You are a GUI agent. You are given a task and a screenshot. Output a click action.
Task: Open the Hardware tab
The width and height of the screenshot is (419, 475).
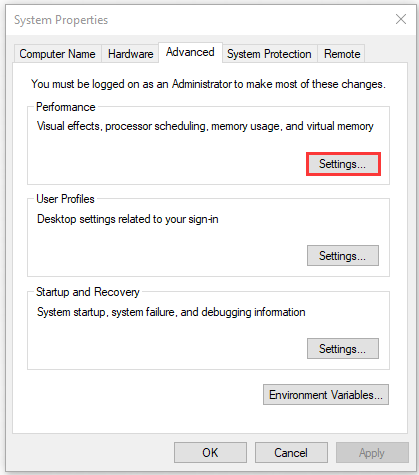click(130, 54)
